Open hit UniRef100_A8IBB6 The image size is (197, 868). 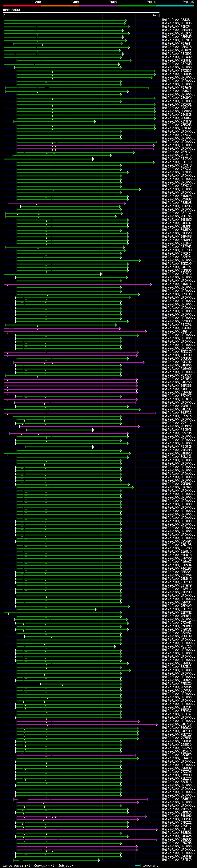click(x=177, y=23)
